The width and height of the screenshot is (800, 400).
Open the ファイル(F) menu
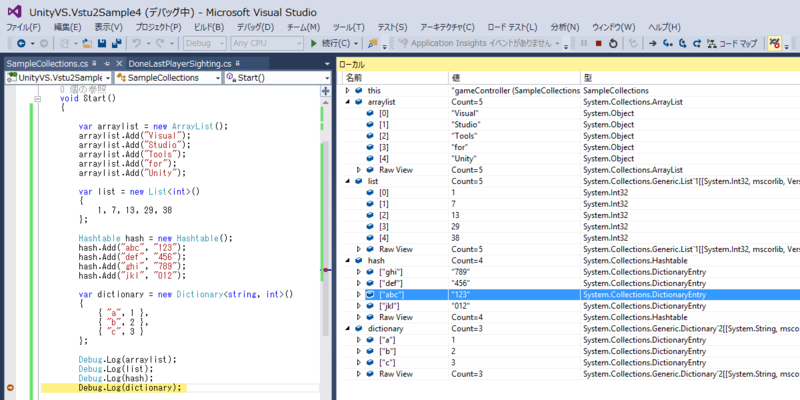tap(23, 28)
